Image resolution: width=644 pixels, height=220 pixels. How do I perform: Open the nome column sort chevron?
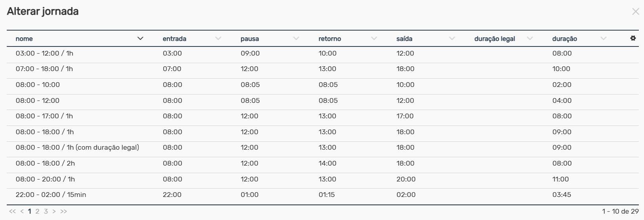(140, 39)
